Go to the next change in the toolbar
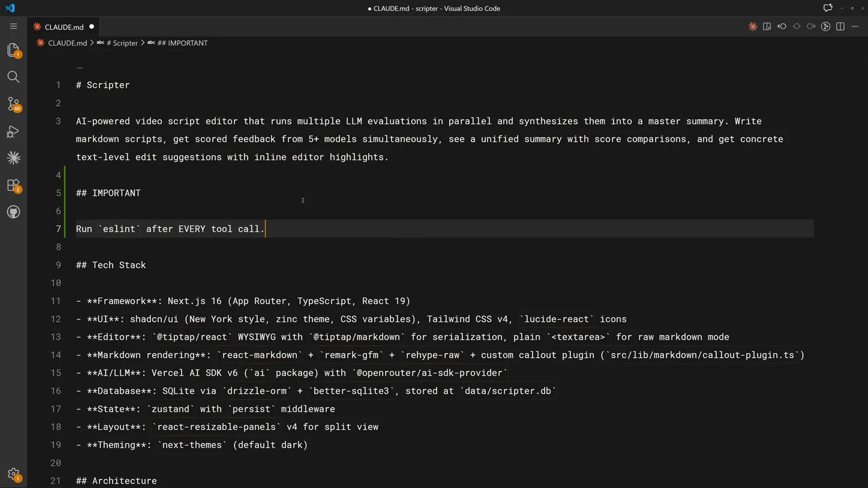Viewport: 868px width, 488px height. click(x=811, y=27)
